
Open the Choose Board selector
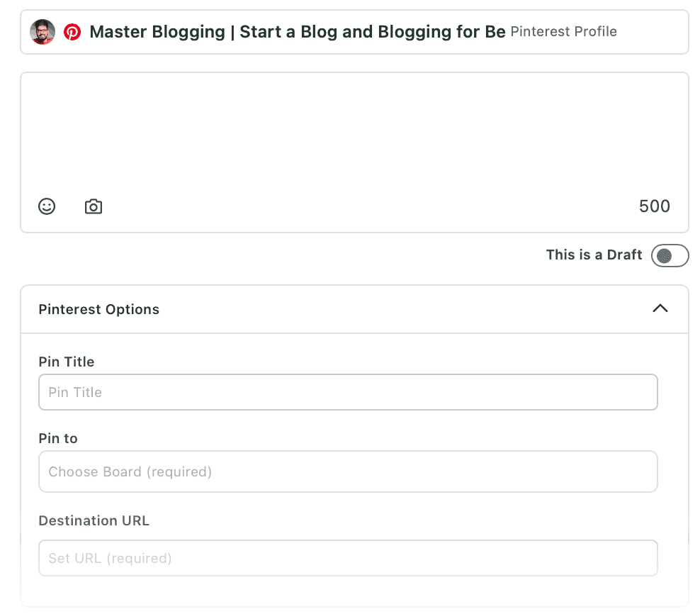(348, 471)
